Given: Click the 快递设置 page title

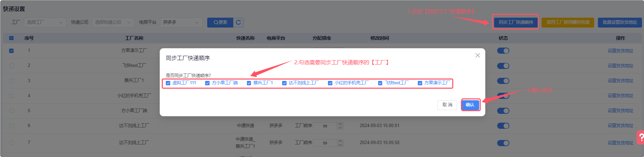Looking at the screenshot, I should 14,9.
